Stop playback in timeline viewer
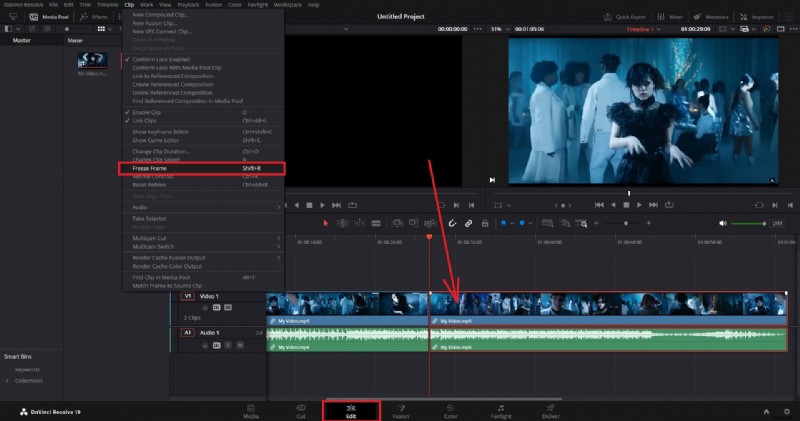This screenshot has width=800, height=421. coord(626,205)
